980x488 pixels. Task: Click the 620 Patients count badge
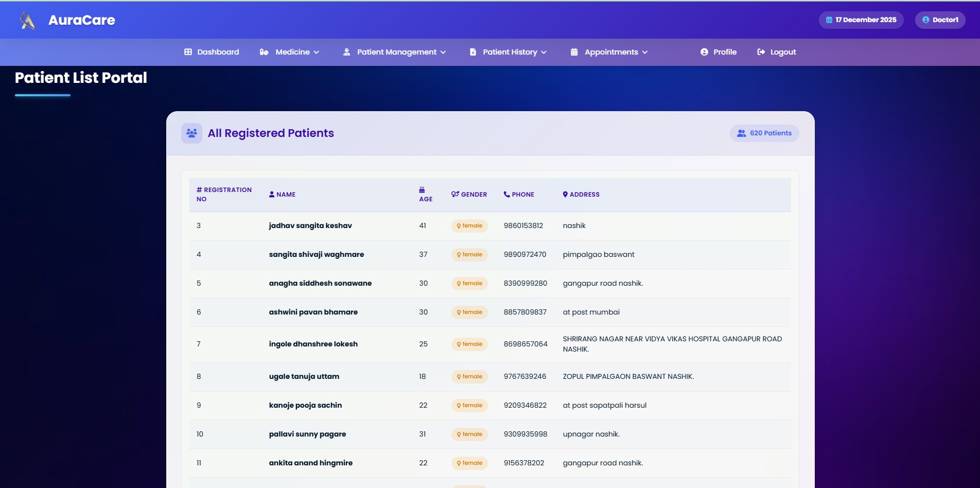764,133
